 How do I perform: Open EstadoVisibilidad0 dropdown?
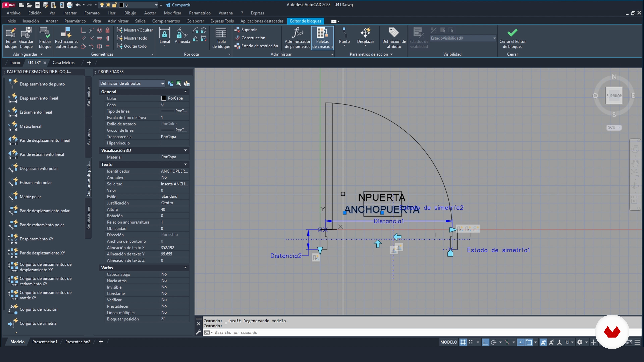463,38
